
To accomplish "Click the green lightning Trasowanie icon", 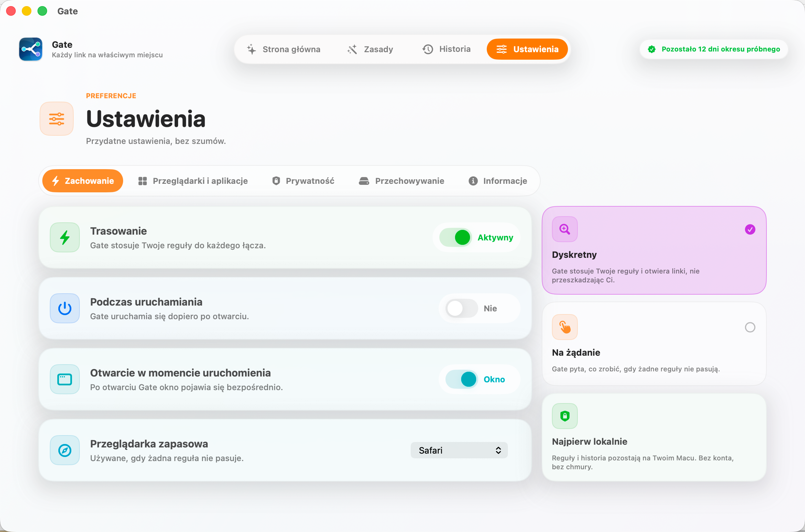I will [x=65, y=237].
